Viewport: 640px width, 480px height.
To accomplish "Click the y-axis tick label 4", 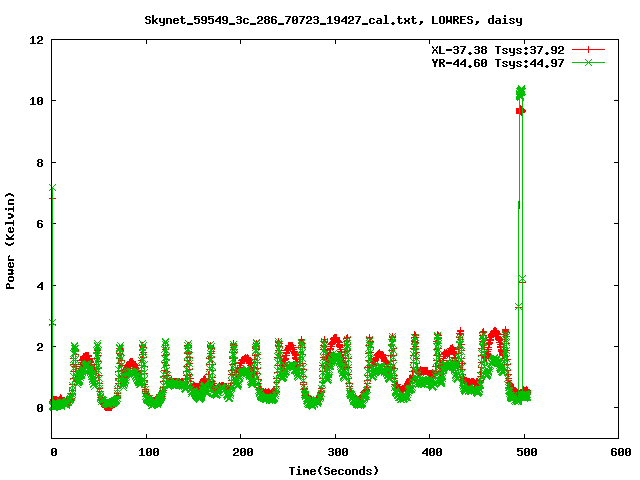I will (x=40, y=286).
